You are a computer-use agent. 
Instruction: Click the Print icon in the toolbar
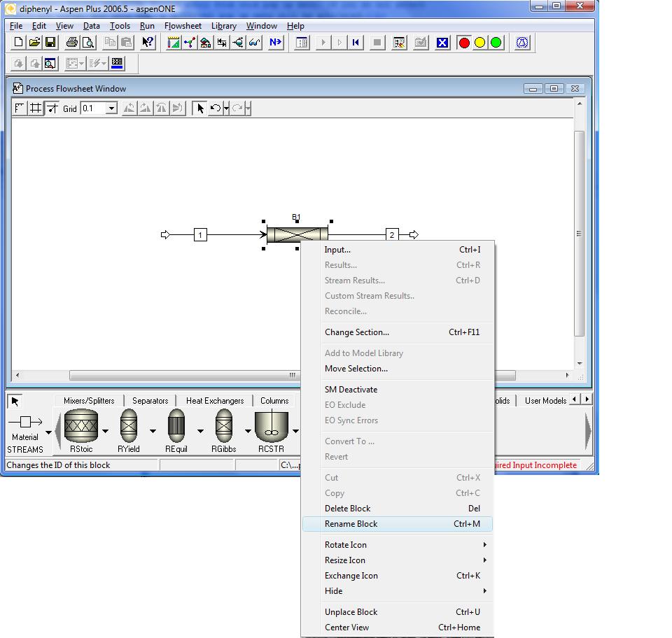click(72, 43)
